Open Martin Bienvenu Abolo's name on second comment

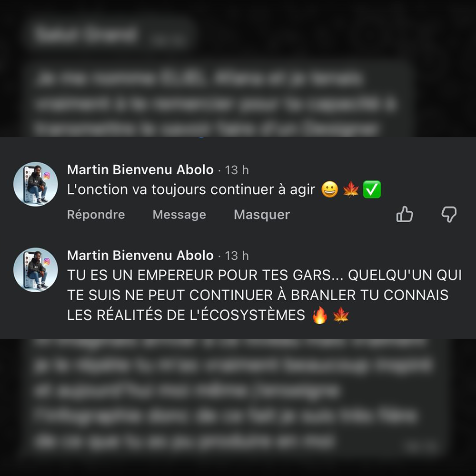tap(140, 256)
